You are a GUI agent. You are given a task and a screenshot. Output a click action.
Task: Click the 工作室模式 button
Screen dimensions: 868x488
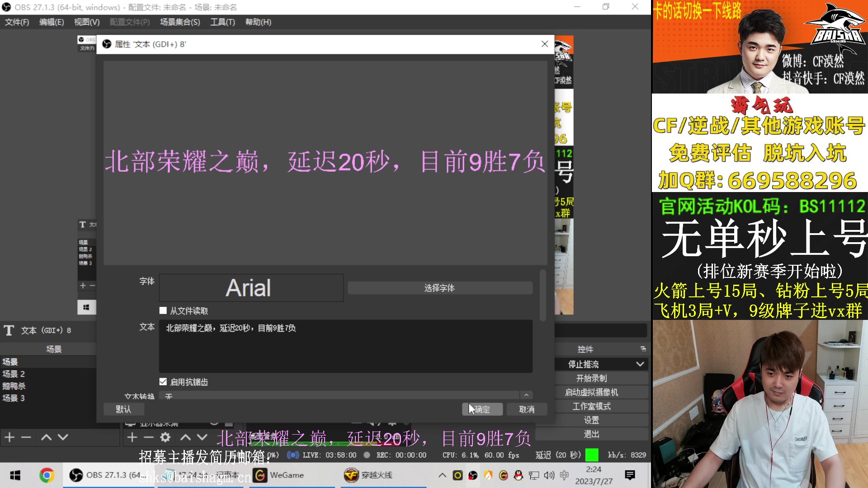coord(591,406)
